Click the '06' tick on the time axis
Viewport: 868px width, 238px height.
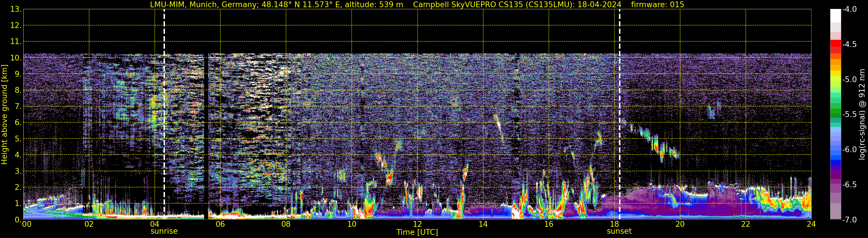coord(220,224)
